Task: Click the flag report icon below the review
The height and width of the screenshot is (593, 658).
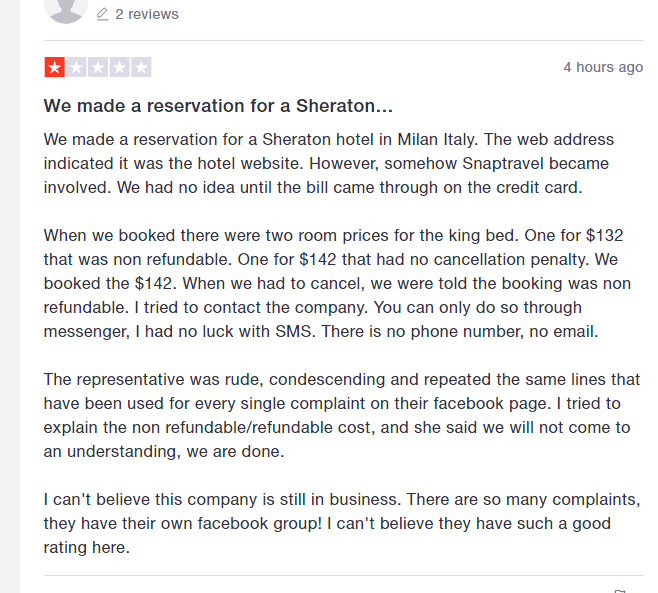Action: (620, 591)
